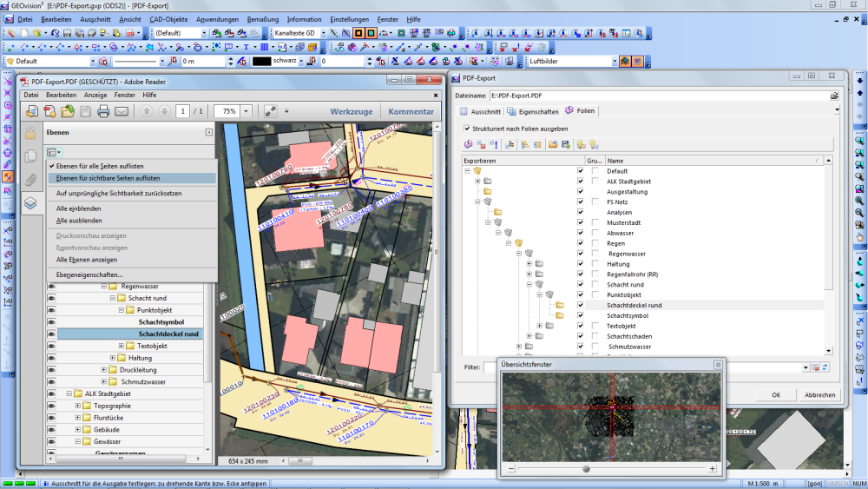This screenshot has height=489, width=868.
Task: Click the first lightbulb icon in Folien toolbar
Action: 581,144
